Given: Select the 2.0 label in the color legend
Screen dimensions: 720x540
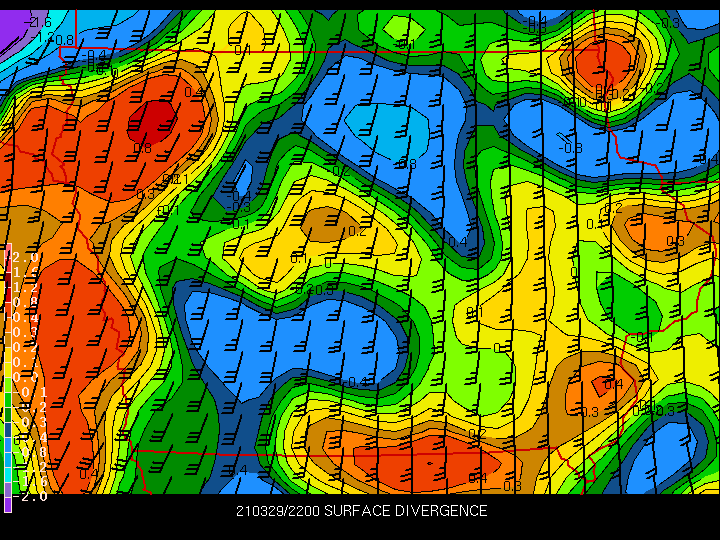Looking at the screenshot, I should [x=26, y=257].
